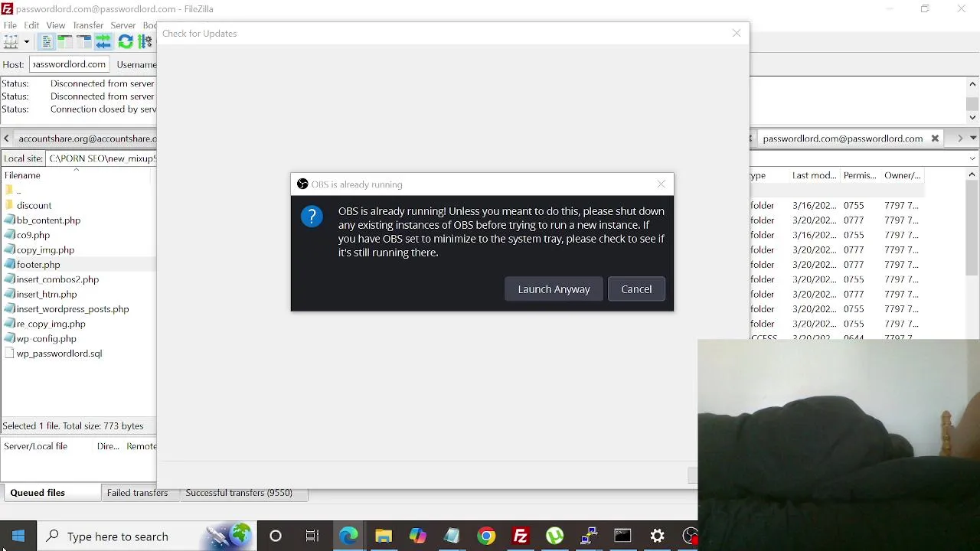Click Launch Anyway in OBS dialog
This screenshot has width=980, height=551.
[x=554, y=289]
